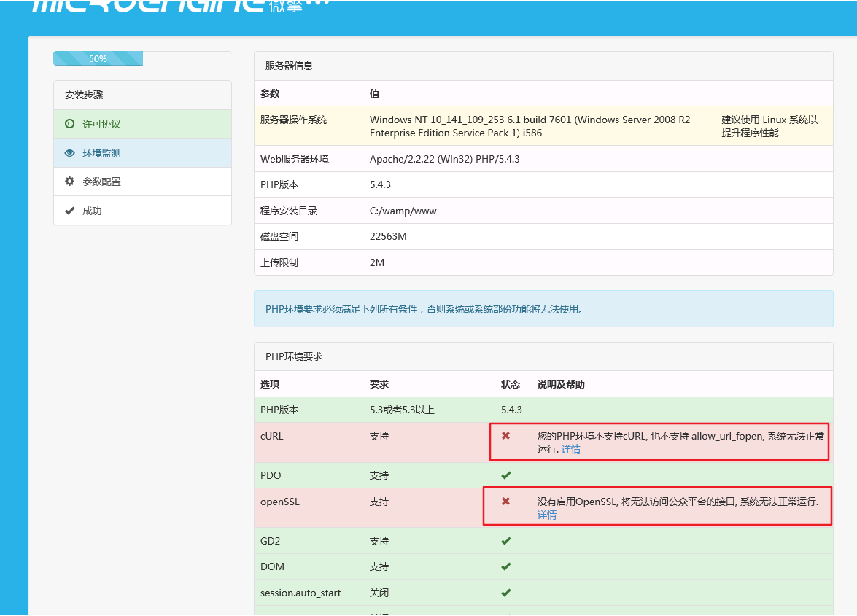The height and width of the screenshot is (616, 857).
Task: Click the red X status for cURL
Action: [x=505, y=436]
